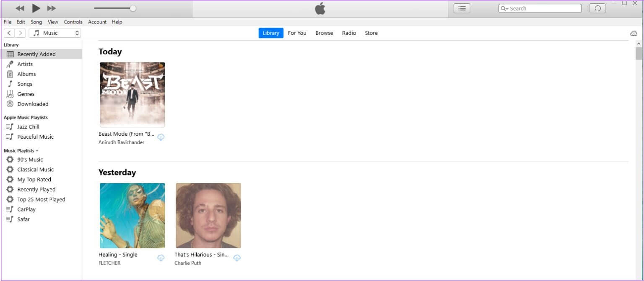Click the circular activity button near Search
The height and width of the screenshot is (281, 644).
pyautogui.click(x=598, y=8)
